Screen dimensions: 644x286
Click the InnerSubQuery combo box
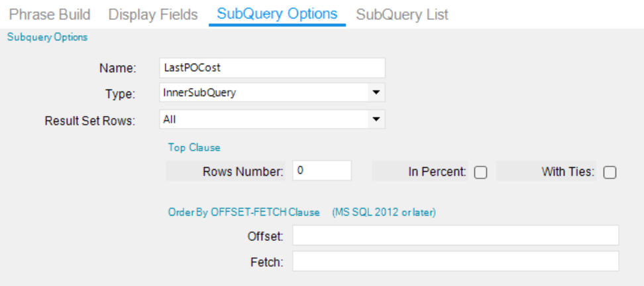pyautogui.click(x=264, y=93)
